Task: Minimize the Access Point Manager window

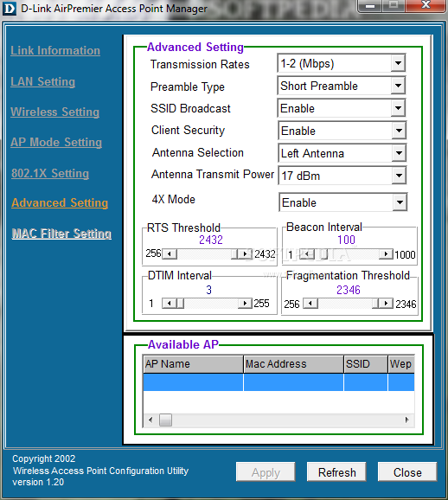Action: click(x=370, y=5)
